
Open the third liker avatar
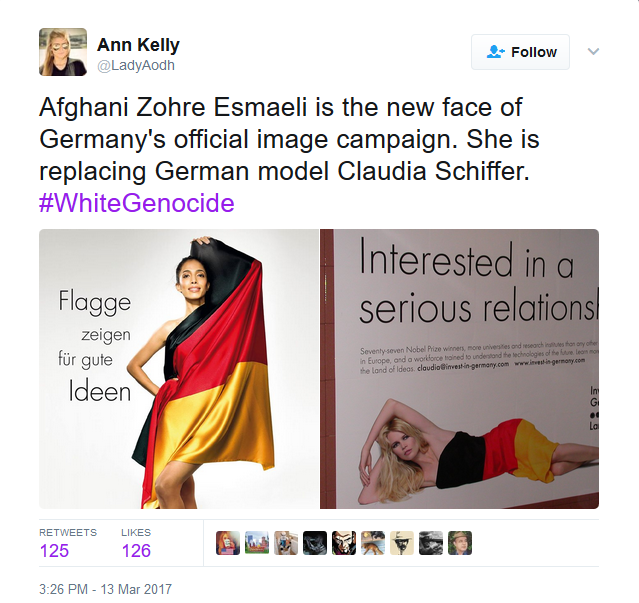click(286, 543)
